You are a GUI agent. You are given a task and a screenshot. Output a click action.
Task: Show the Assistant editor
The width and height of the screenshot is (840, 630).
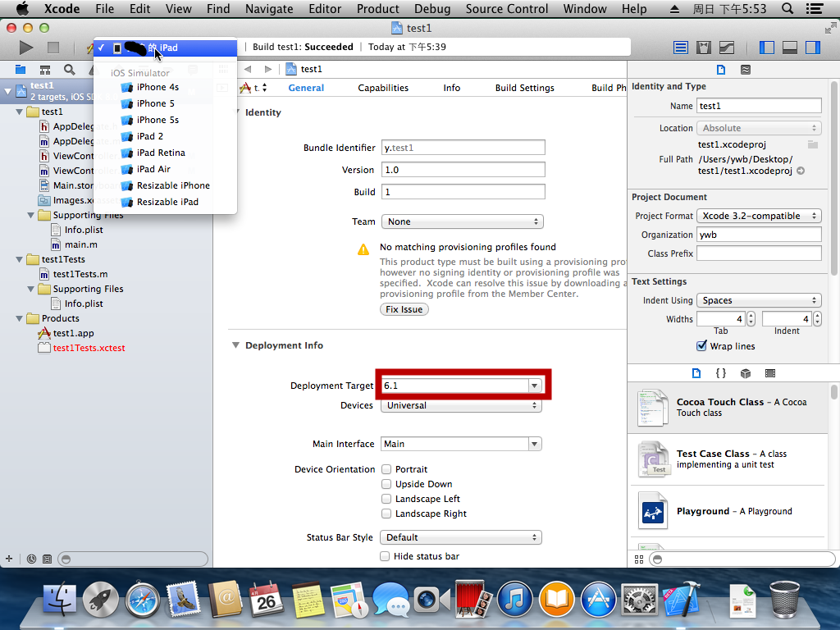click(703, 48)
